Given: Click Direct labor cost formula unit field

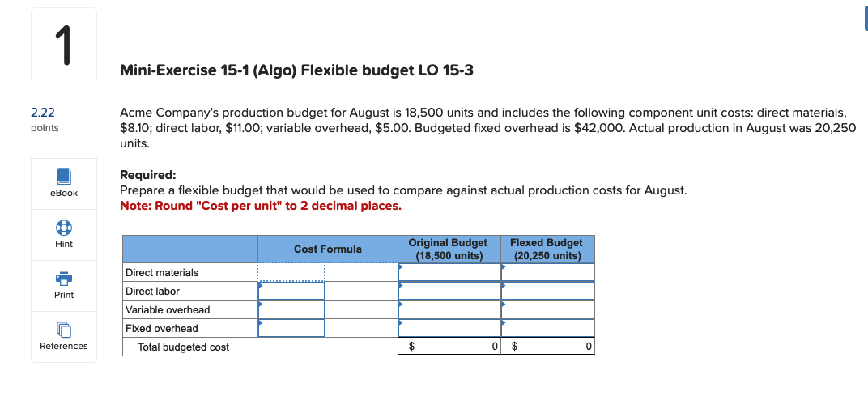Looking at the screenshot, I should pyautogui.click(x=361, y=291).
